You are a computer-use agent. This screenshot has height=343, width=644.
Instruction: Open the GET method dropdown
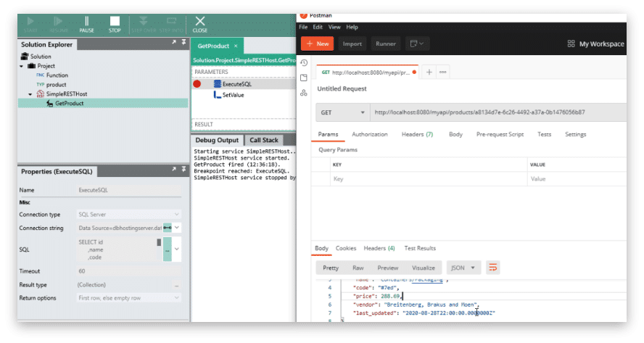(x=342, y=112)
